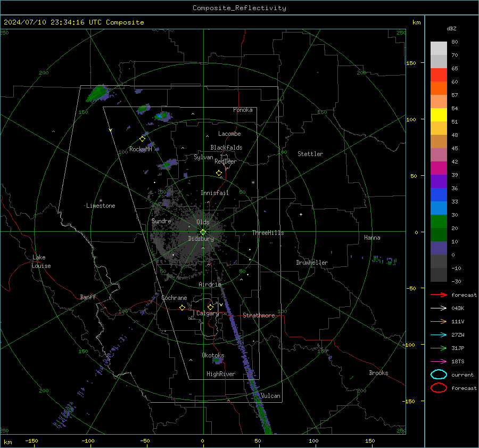The image size is (479, 448).
Task: Click the asterisk marker above Limestone
Action: [x=101, y=201]
